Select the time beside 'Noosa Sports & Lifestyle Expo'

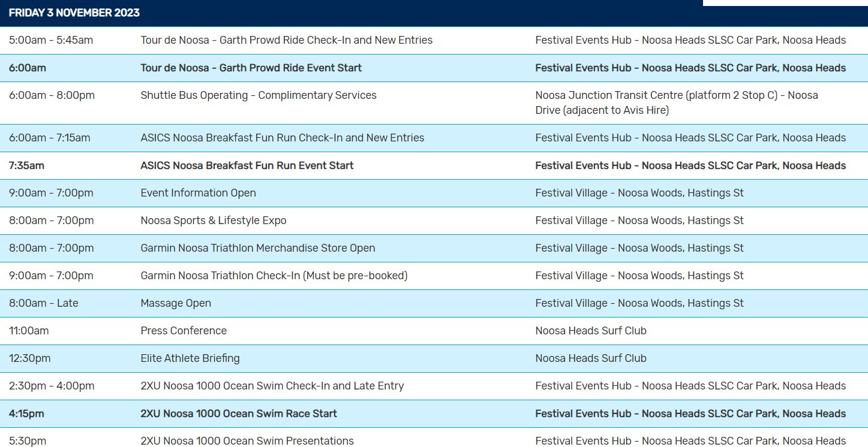tap(52, 221)
